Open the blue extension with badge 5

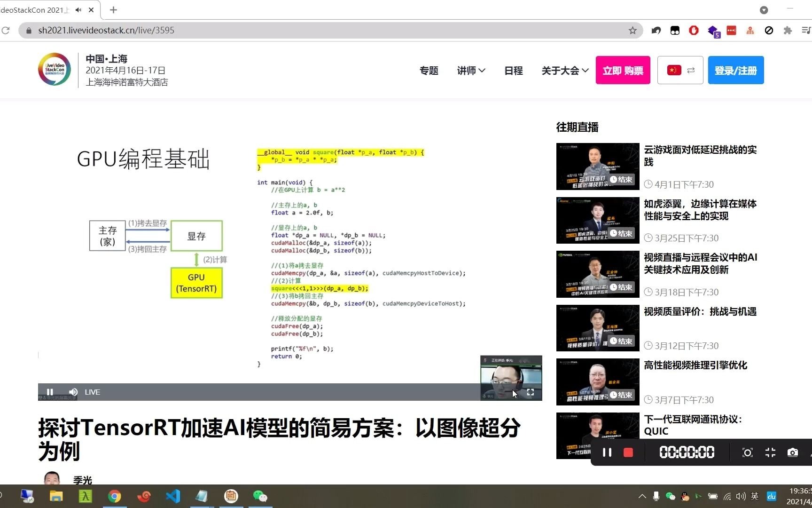point(713,31)
